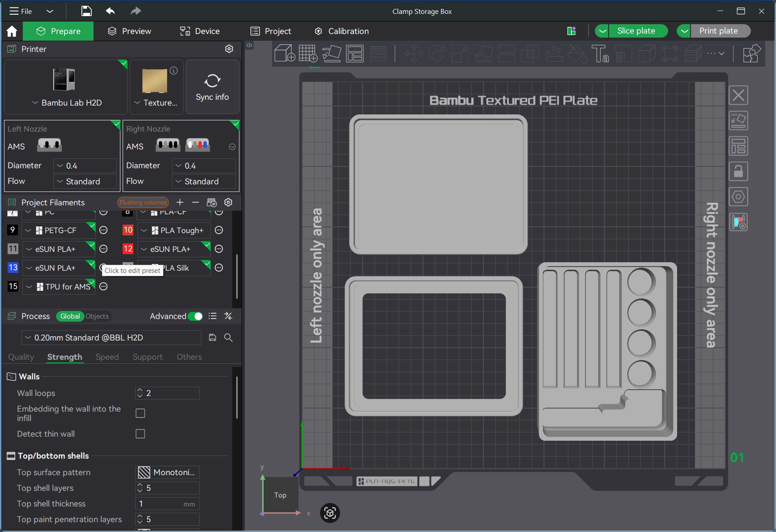Screen dimensions: 776x532
Task: Edit the PETG-CF filament preset
Action: click(103, 230)
